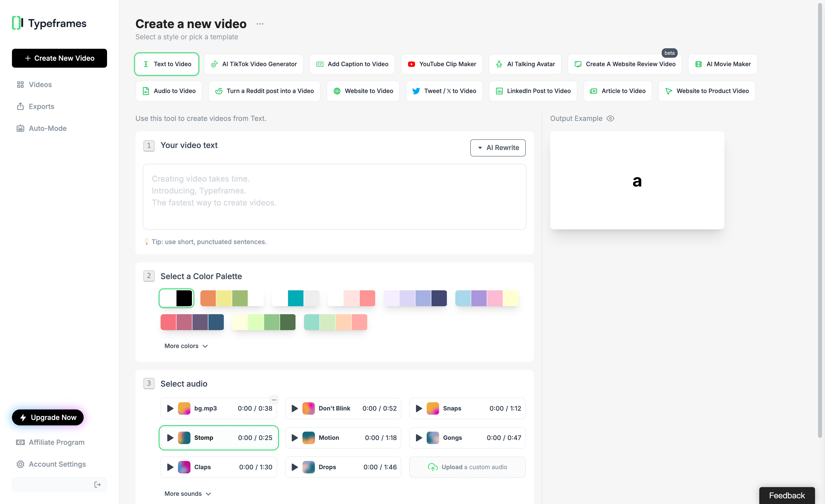Toggle play on the bg.mp3 audio track
825x504 pixels.
[x=170, y=407]
